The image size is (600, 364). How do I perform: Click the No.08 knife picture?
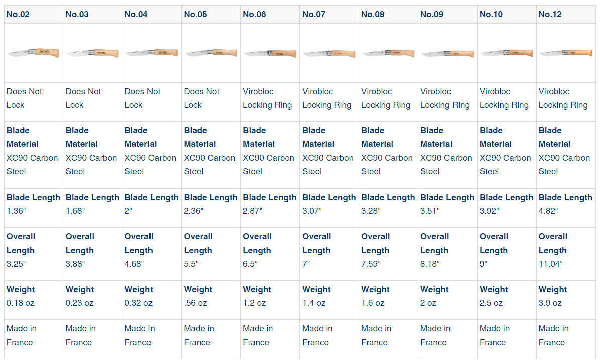click(388, 53)
